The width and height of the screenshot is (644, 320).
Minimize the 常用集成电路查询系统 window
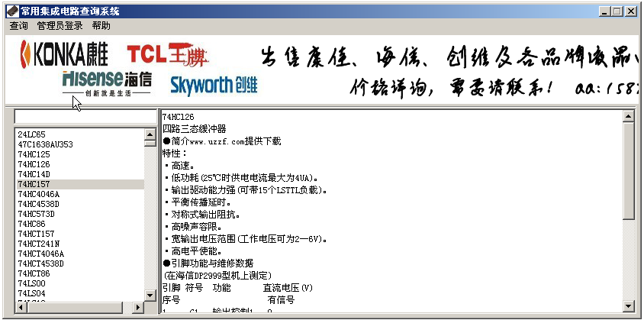coord(604,11)
